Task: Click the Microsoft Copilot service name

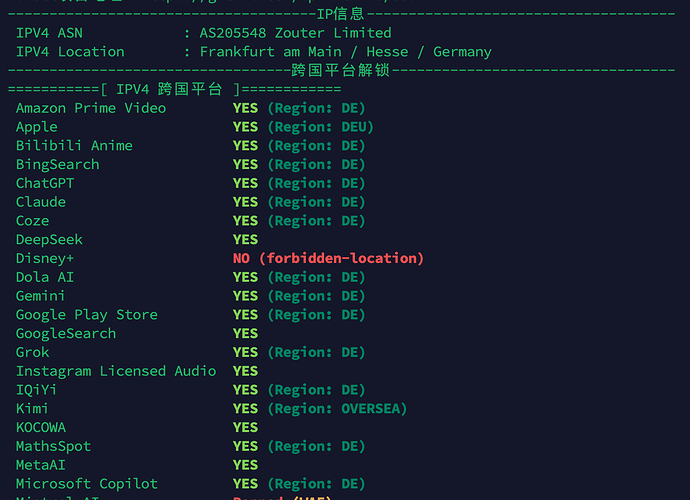Action: [87, 484]
